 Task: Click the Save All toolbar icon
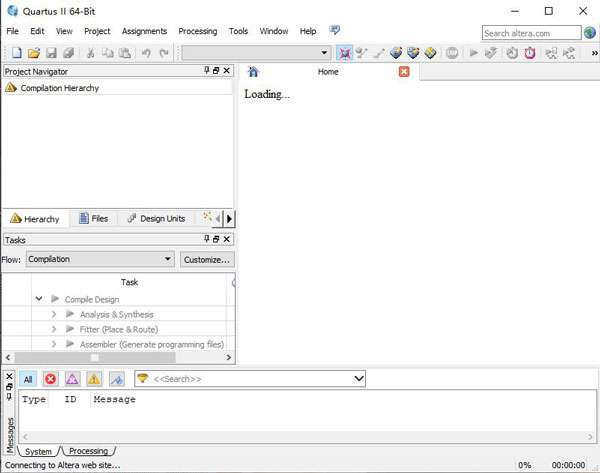click(69, 52)
